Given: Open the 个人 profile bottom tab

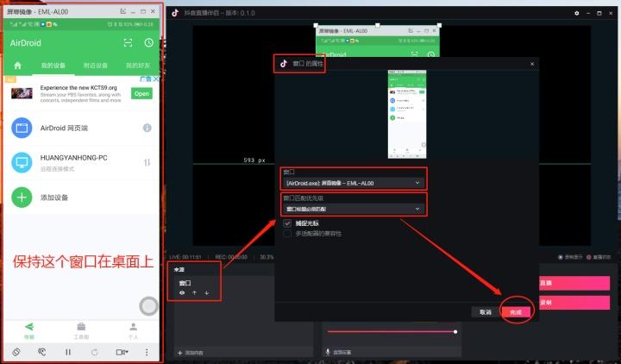Looking at the screenshot, I should point(133,330).
